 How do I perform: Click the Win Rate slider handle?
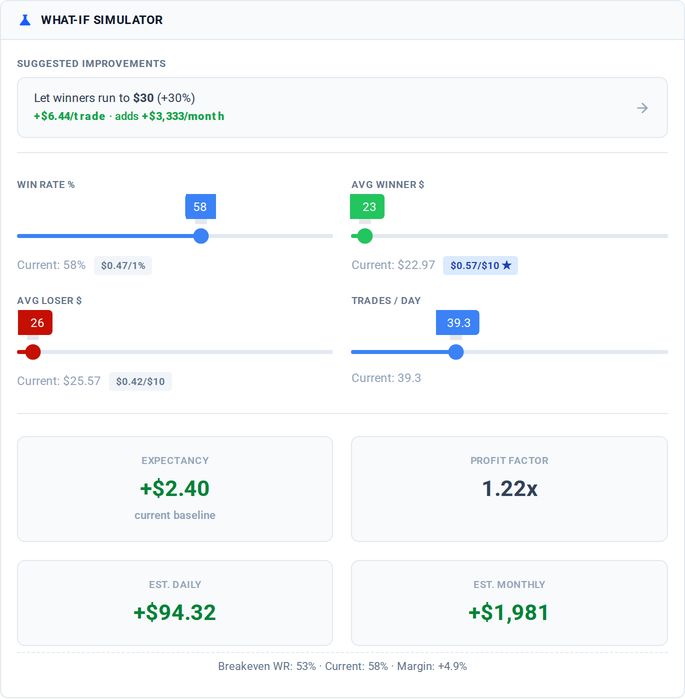(201, 236)
